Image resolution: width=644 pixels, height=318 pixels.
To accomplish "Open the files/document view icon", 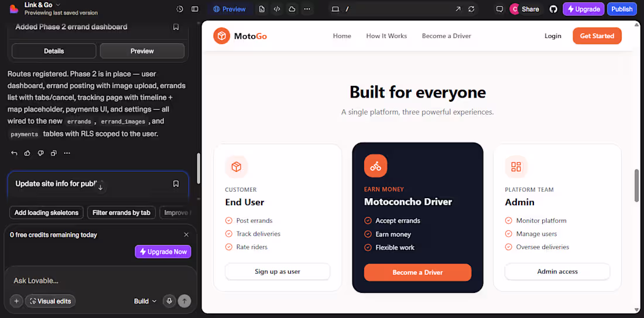I will tap(262, 9).
